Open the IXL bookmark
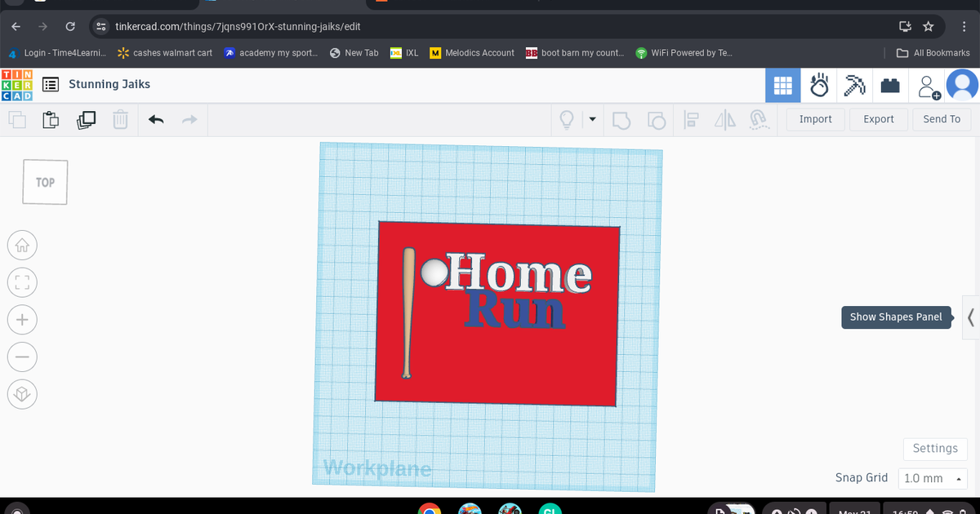Image resolution: width=980 pixels, height=514 pixels. point(404,53)
